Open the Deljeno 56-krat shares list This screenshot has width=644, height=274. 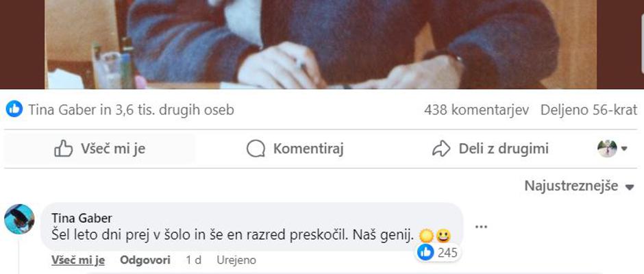point(589,110)
